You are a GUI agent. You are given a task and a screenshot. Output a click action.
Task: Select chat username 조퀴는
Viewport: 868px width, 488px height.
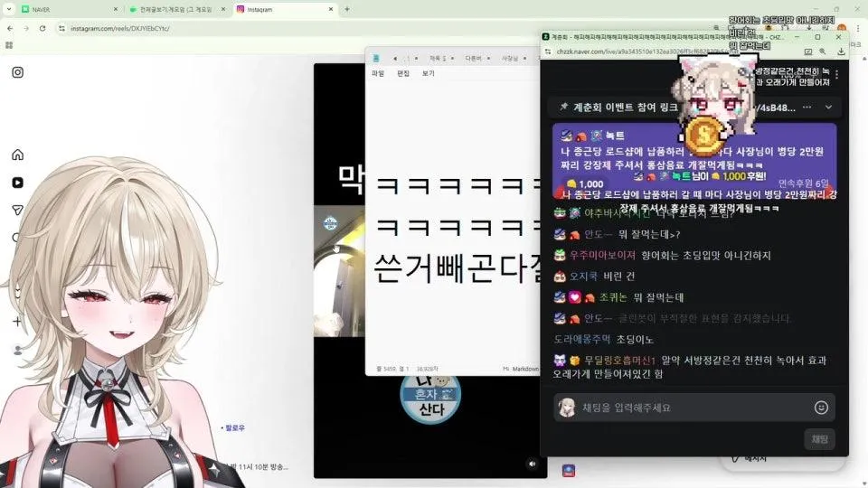612,297
